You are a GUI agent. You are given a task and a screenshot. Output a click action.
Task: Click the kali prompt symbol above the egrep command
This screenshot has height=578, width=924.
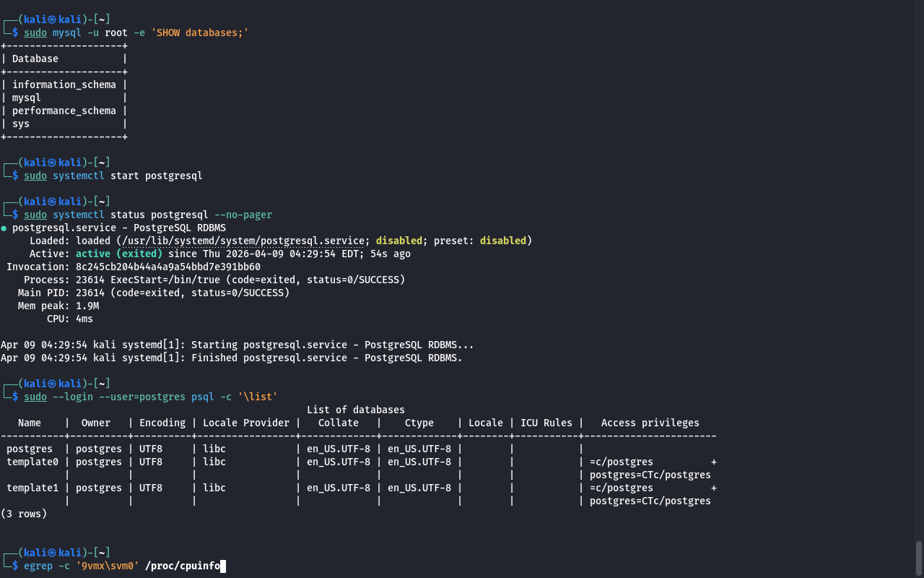tap(51, 553)
